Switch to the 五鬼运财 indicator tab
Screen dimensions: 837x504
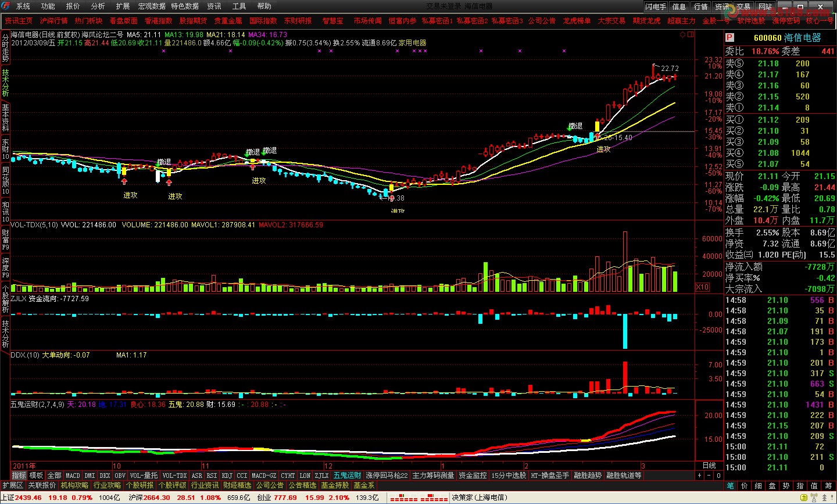click(348, 476)
